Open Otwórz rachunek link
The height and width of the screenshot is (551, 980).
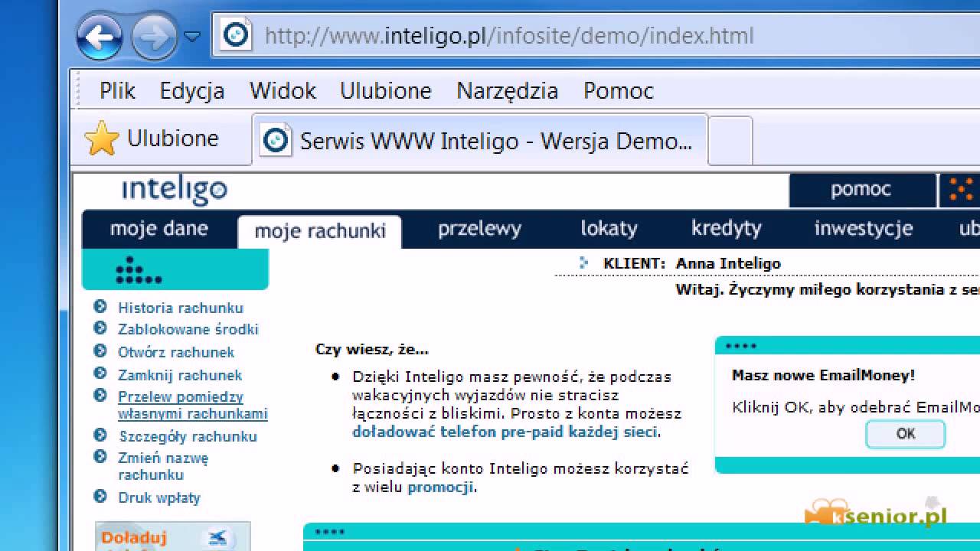[176, 352]
